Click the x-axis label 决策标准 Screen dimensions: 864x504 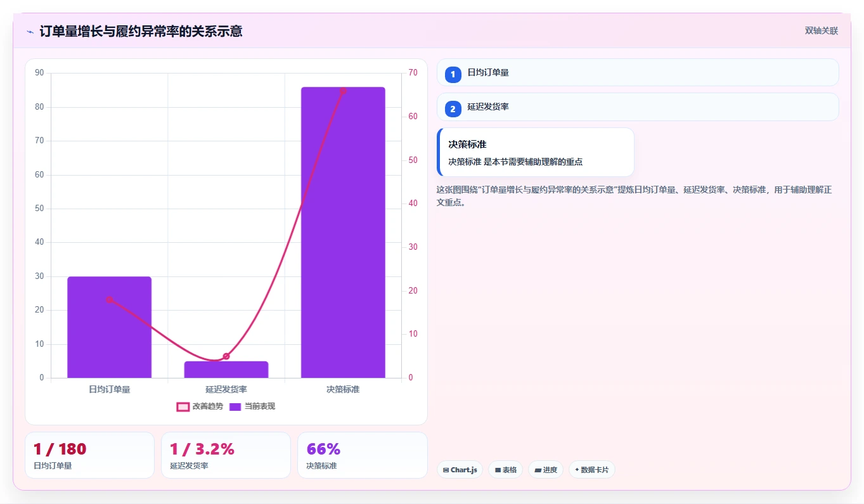[x=343, y=389]
